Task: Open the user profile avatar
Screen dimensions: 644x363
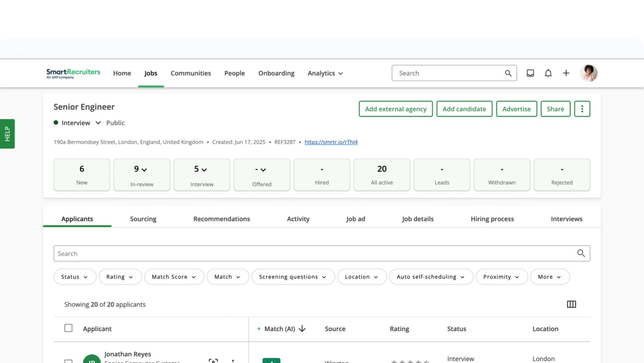Action: [x=588, y=73]
